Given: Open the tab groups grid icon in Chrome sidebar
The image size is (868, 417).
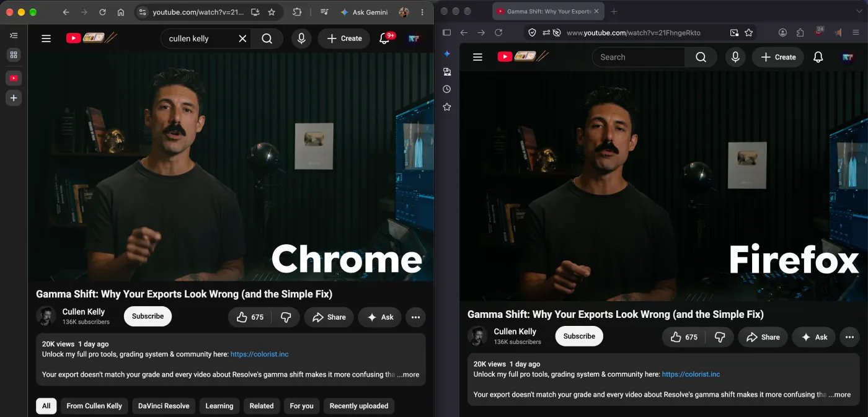Looking at the screenshot, I should 14,55.
